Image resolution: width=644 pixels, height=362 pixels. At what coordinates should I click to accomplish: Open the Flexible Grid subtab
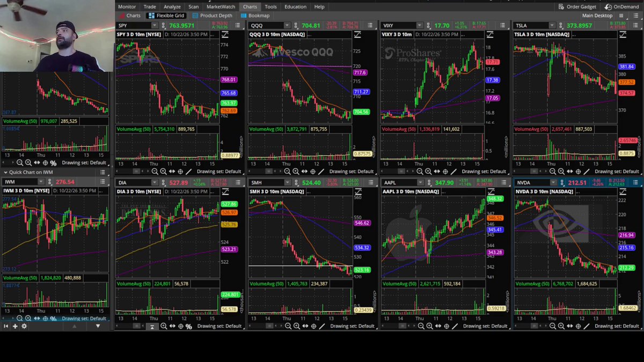tap(166, 16)
